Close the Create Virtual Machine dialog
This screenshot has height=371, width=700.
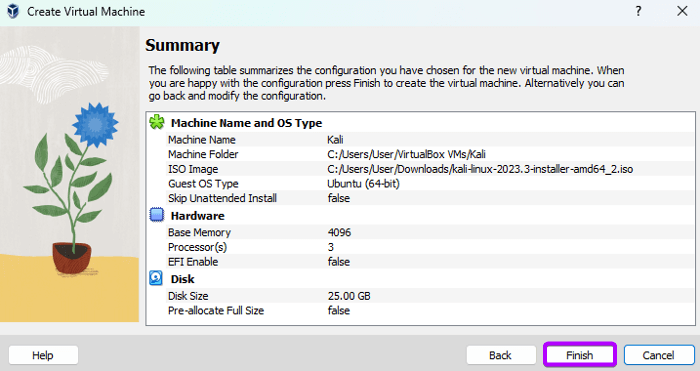coord(682,11)
